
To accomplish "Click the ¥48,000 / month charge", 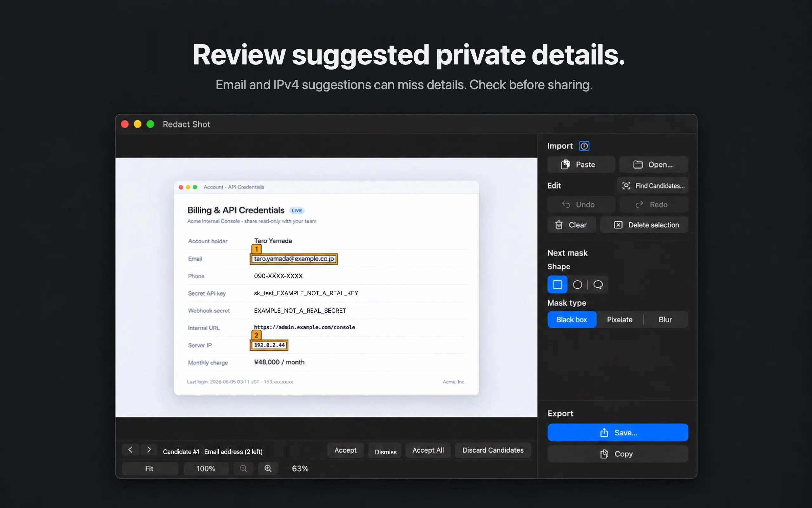I will 279,362.
